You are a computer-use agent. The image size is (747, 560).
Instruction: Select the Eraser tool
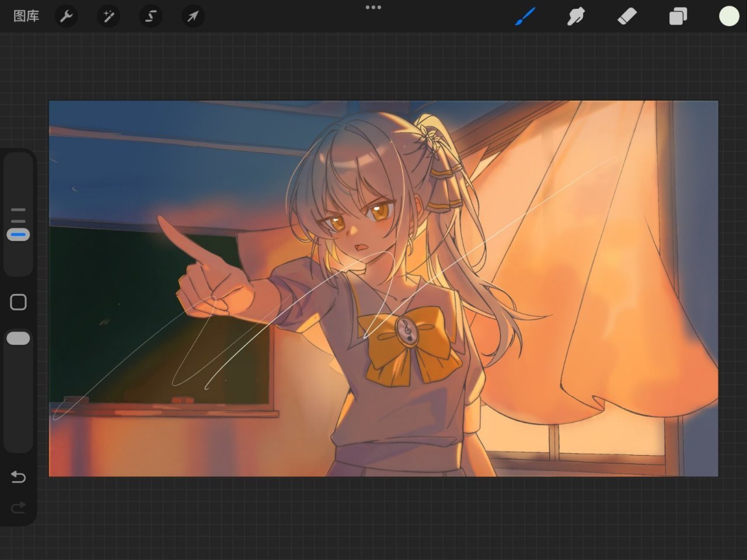(627, 16)
